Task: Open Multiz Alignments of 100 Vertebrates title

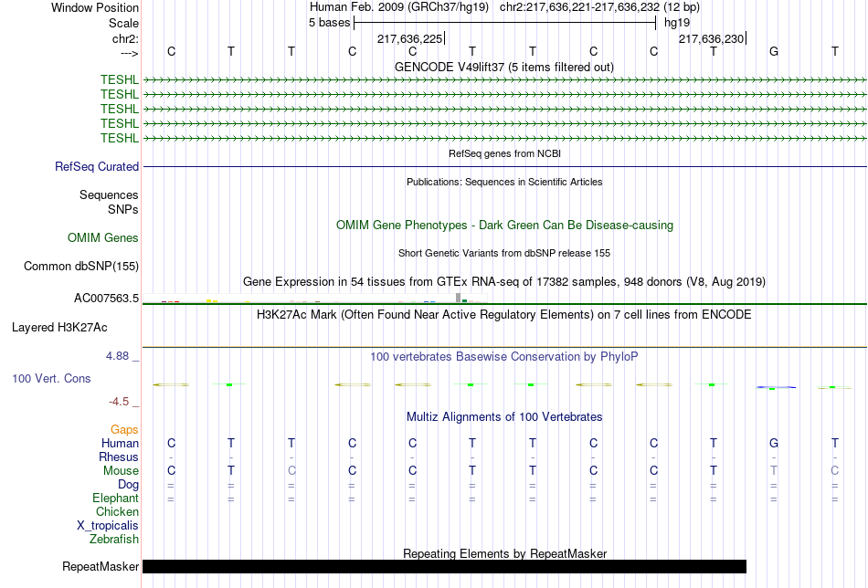Action: point(504,417)
